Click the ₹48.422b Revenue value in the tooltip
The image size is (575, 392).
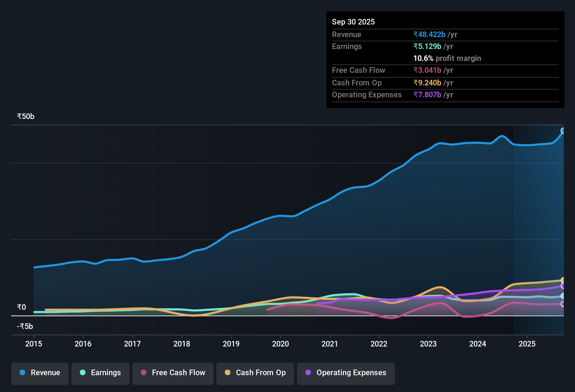429,34
